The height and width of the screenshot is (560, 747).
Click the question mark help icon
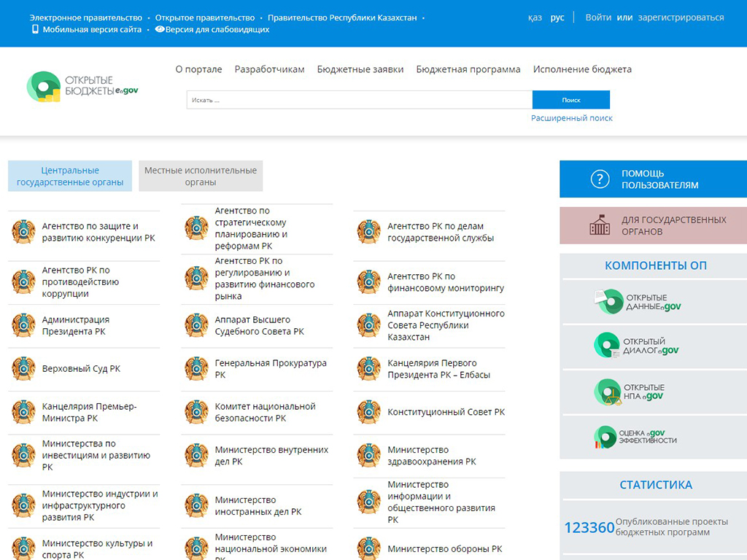(600, 179)
